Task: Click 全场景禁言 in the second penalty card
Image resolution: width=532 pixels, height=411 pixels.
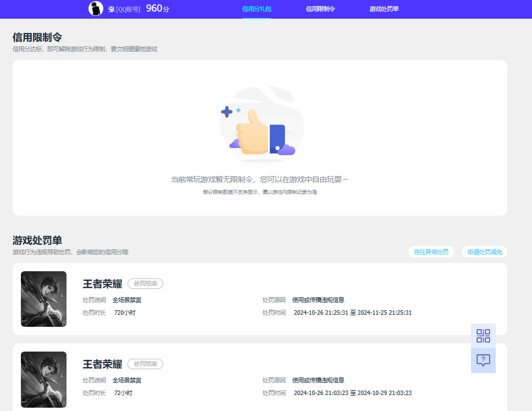Action: (x=127, y=380)
